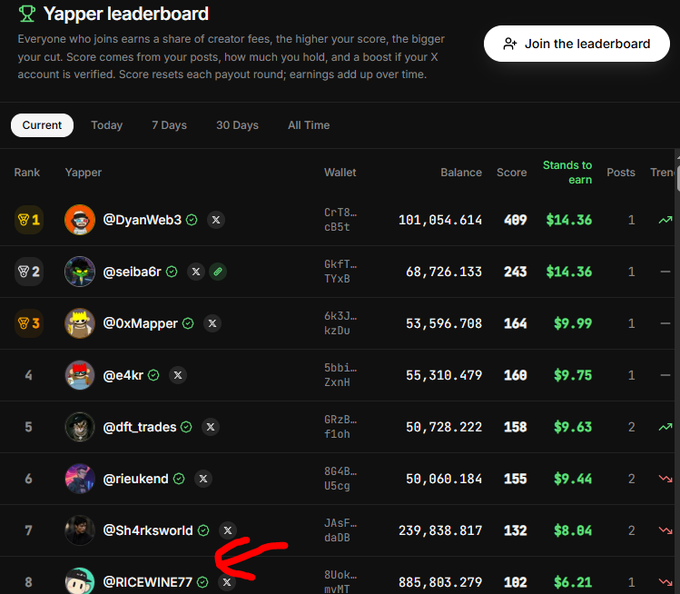Open @RICEWINE77's X profile icon
This screenshot has width=680, height=594.
pyautogui.click(x=227, y=582)
